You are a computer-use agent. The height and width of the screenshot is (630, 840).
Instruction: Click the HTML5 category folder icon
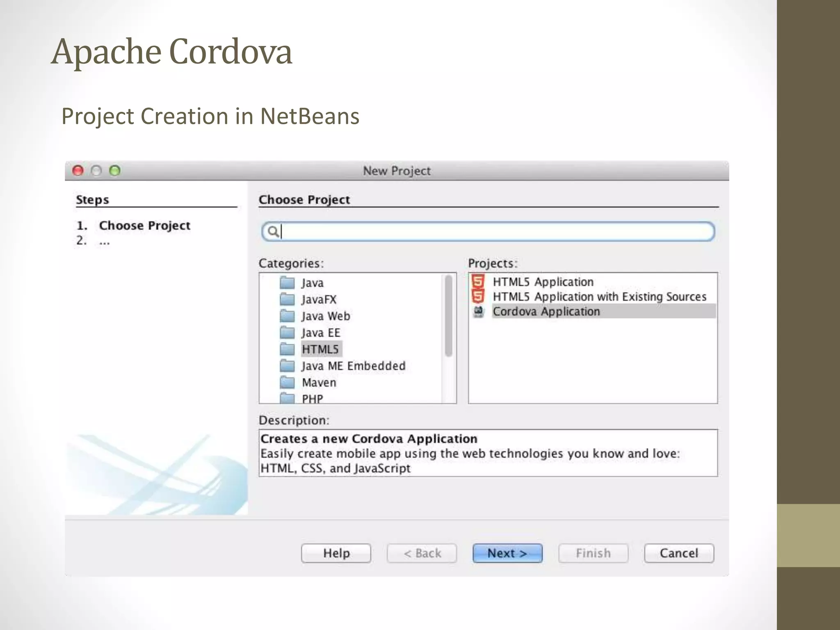(x=287, y=349)
